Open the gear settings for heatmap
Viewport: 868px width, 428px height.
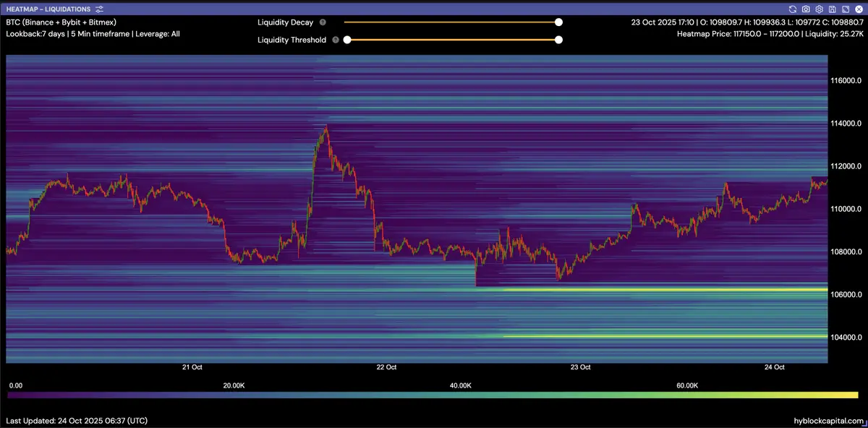click(819, 9)
